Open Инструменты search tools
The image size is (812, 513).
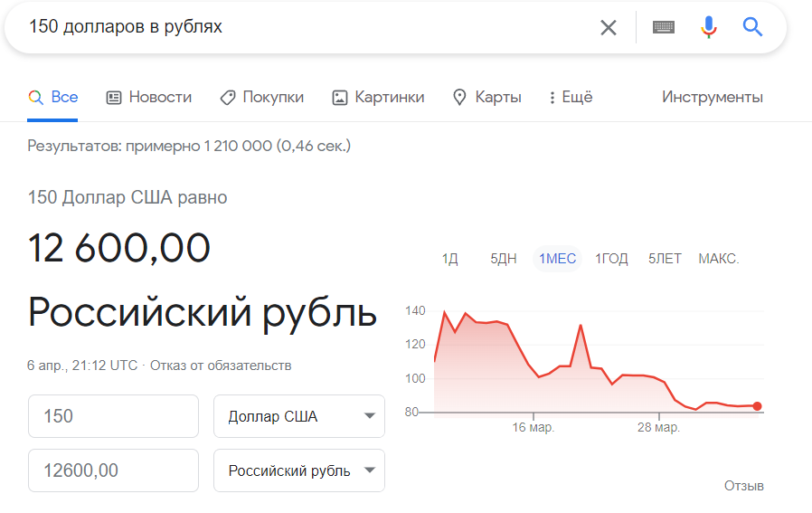[x=713, y=97]
